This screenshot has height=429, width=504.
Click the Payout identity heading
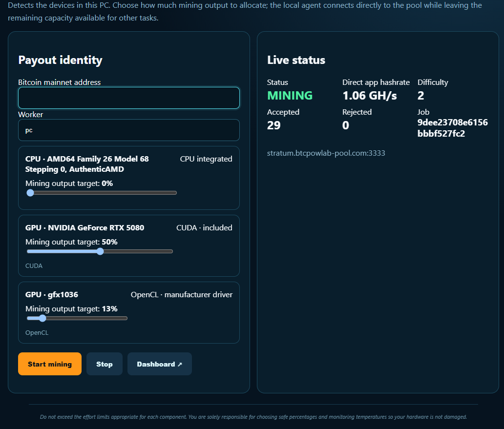tap(60, 60)
